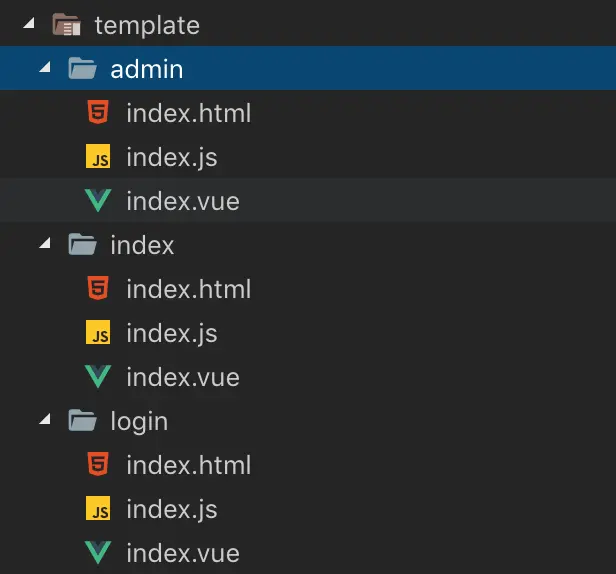616x574 pixels.
Task: Select the template root folder label
Action: 147,25
